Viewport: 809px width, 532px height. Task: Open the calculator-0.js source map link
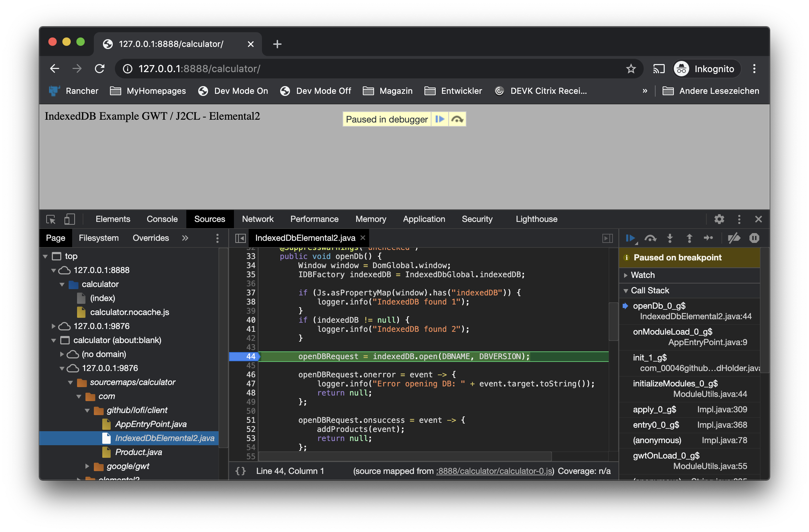494,471
